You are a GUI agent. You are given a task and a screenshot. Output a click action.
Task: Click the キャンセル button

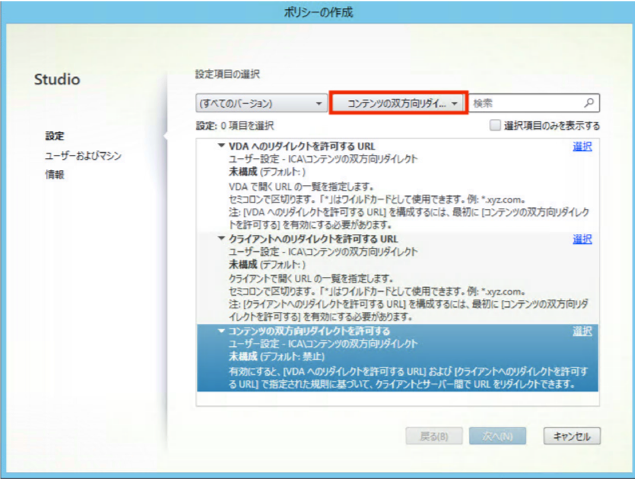571,436
